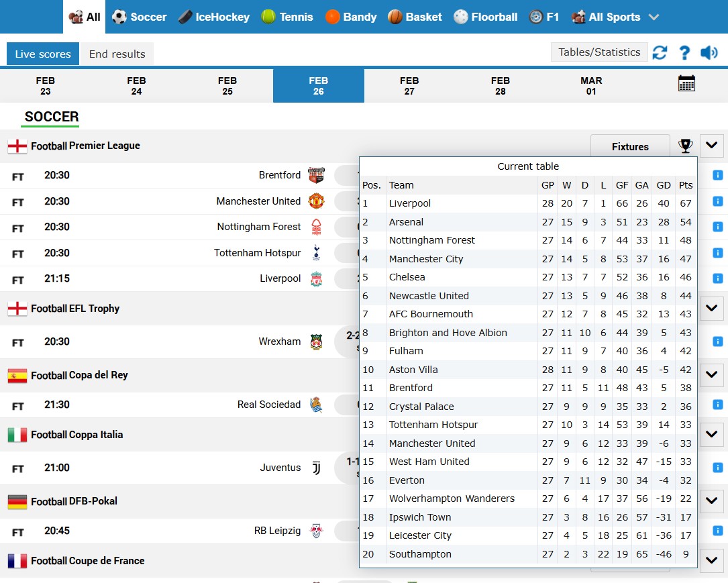Open the calendar date picker icon
Viewport: 728px width, 583px height.
pos(686,82)
